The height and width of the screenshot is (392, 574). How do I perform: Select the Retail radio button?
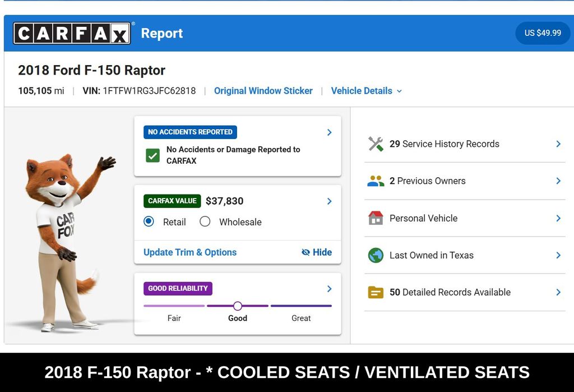pos(149,222)
